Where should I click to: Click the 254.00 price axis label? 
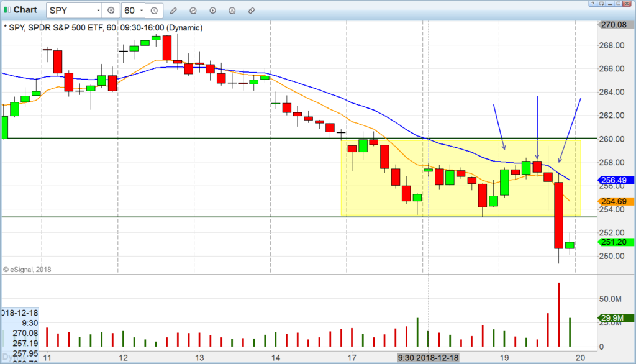tap(612, 209)
